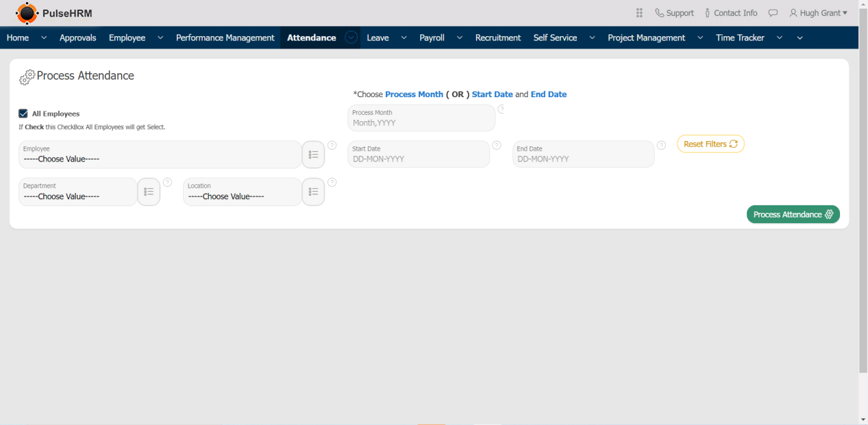
Task: Open the chat messages icon
Action: [x=773, y=13]
